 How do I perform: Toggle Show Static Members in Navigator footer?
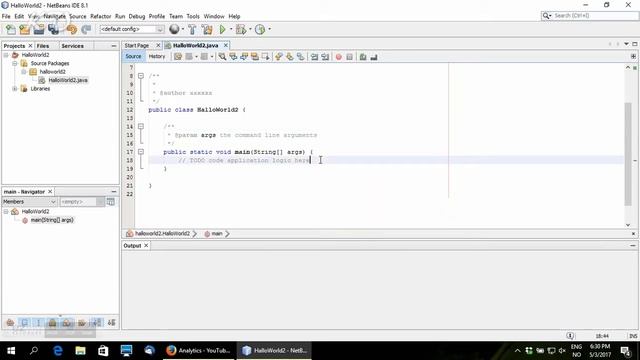39,323
